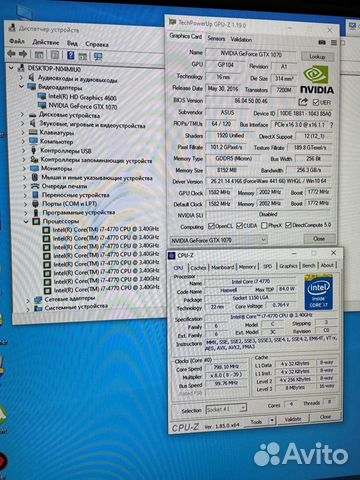The height and width of the screenshot is (480, 360).
Task: Click the Lookup button in GPU-Z
Action: click(x=317, y=56)
